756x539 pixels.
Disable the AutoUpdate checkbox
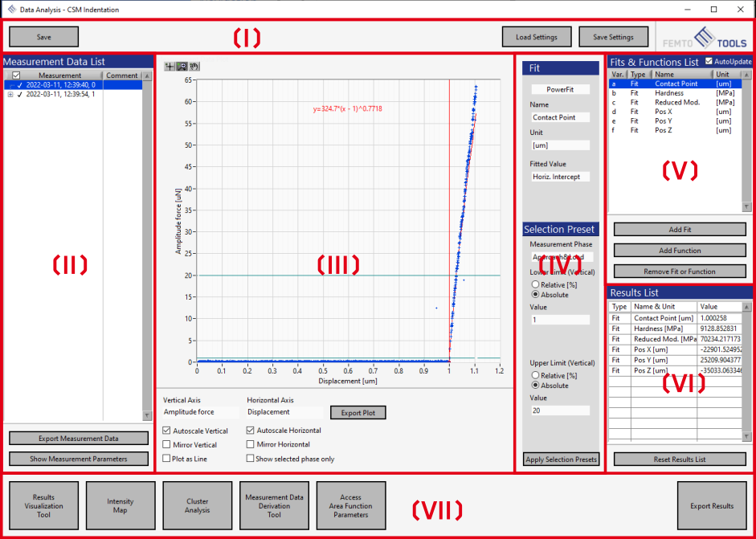point(708,61)
